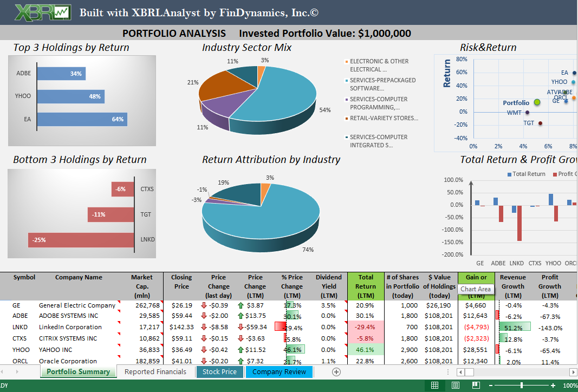Open the Reported Financials sheet
The width and height of the screenshot is (578, 392).
click(156, 372)
